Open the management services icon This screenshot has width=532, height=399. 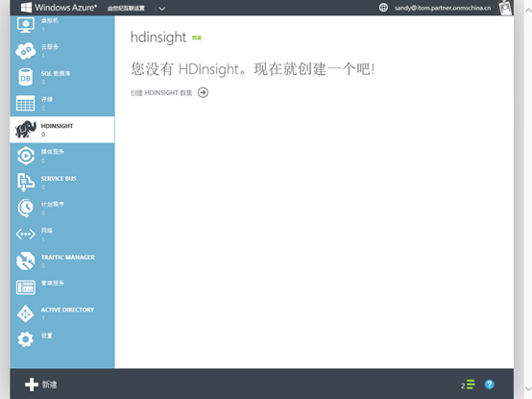(x=25, y=287)
